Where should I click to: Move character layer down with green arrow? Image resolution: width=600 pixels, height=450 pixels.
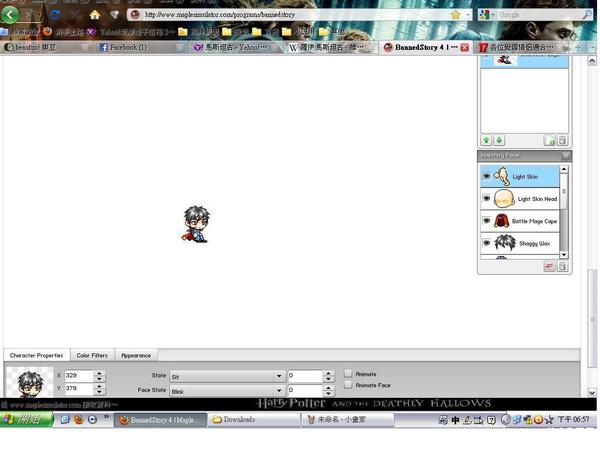coord(499,141)
